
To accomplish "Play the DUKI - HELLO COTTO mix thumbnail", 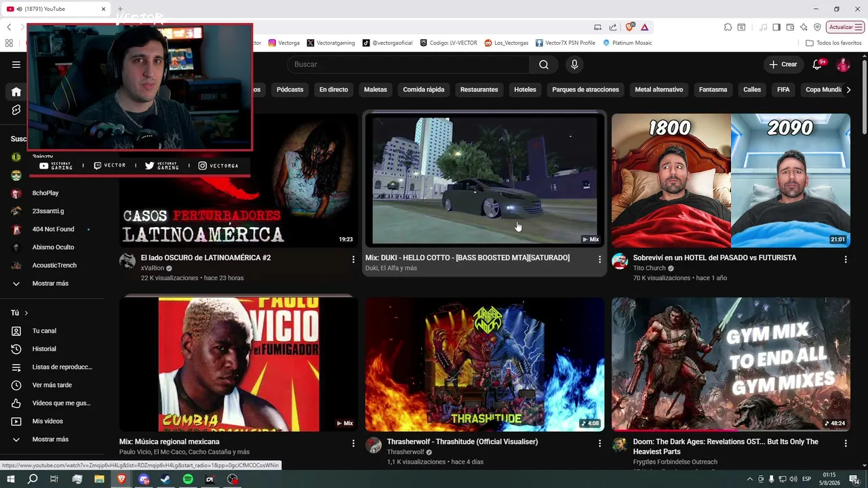I will [485, 180].
